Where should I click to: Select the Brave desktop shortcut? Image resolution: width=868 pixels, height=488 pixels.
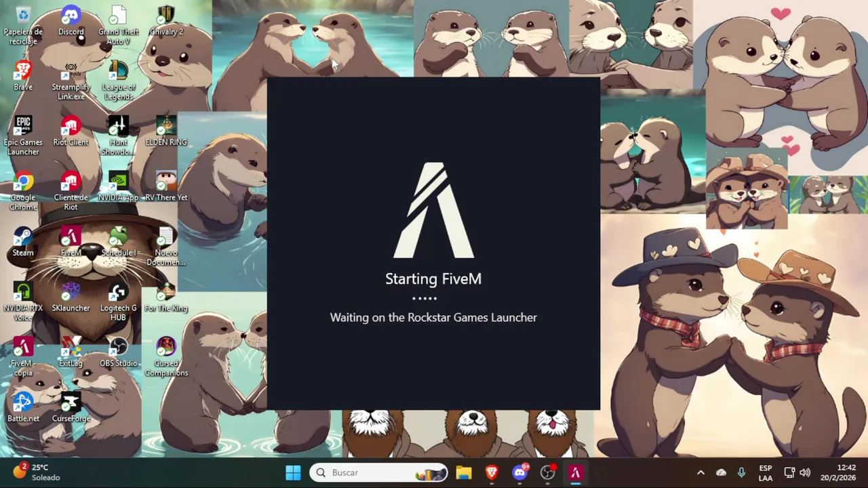[23, 76]
